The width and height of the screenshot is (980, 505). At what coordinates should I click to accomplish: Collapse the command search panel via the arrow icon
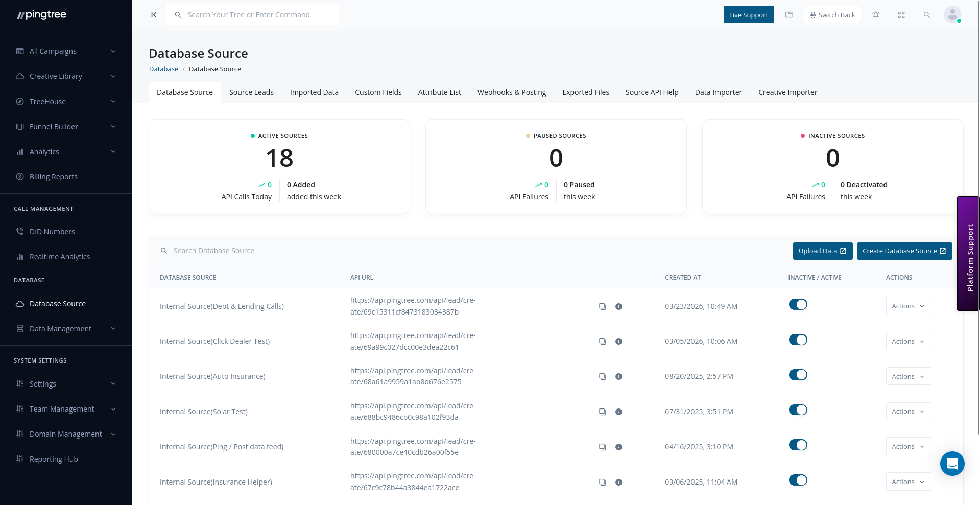(154, 15)
